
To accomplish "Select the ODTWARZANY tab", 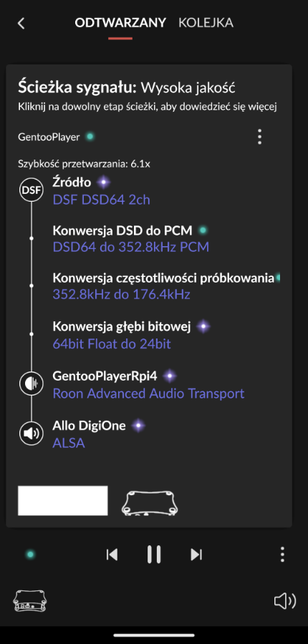I will click(x=120, y=23).
